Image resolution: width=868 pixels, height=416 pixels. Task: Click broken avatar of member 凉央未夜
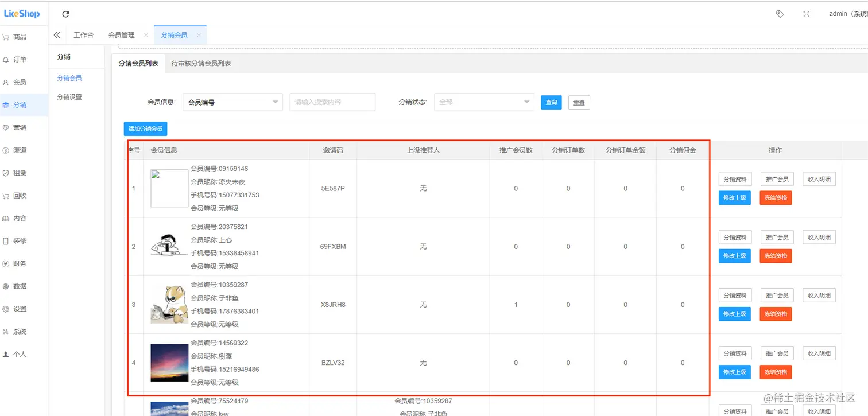[169, 188]
